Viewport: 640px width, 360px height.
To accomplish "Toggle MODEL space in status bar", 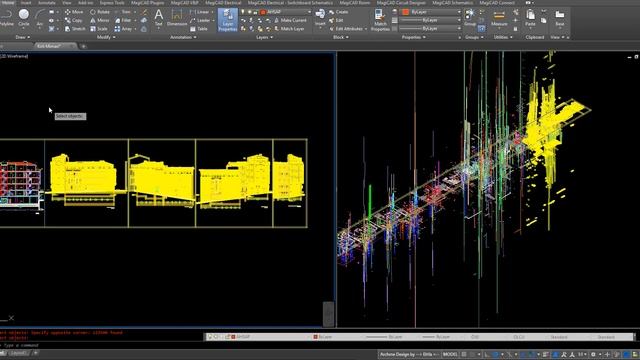I will [450, 354].
